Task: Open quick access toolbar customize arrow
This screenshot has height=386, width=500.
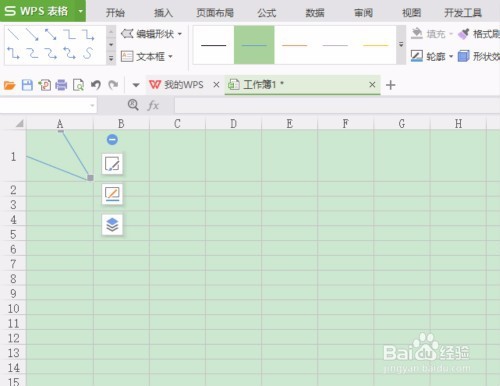Action: click(136, 85)
